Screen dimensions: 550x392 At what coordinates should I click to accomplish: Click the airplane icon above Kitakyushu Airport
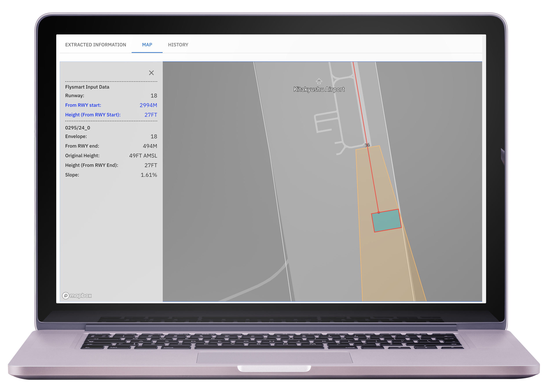point(319,81)
